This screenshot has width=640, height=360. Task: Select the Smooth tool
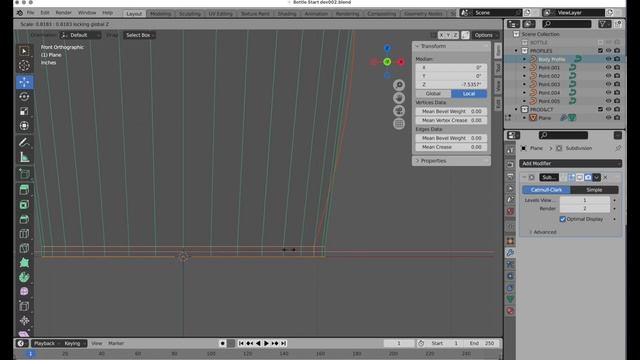coord(24,292)
